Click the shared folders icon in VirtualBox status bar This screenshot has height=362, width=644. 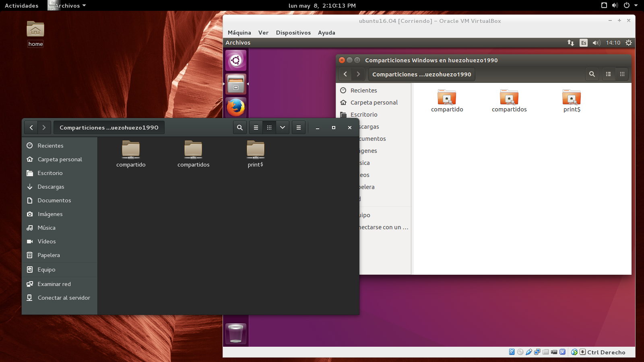pos(545,352)
